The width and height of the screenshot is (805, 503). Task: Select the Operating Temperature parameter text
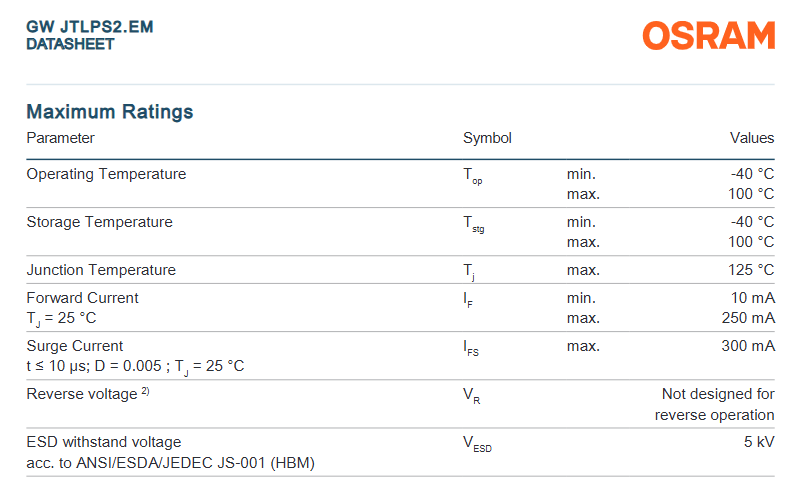(106, 174)
